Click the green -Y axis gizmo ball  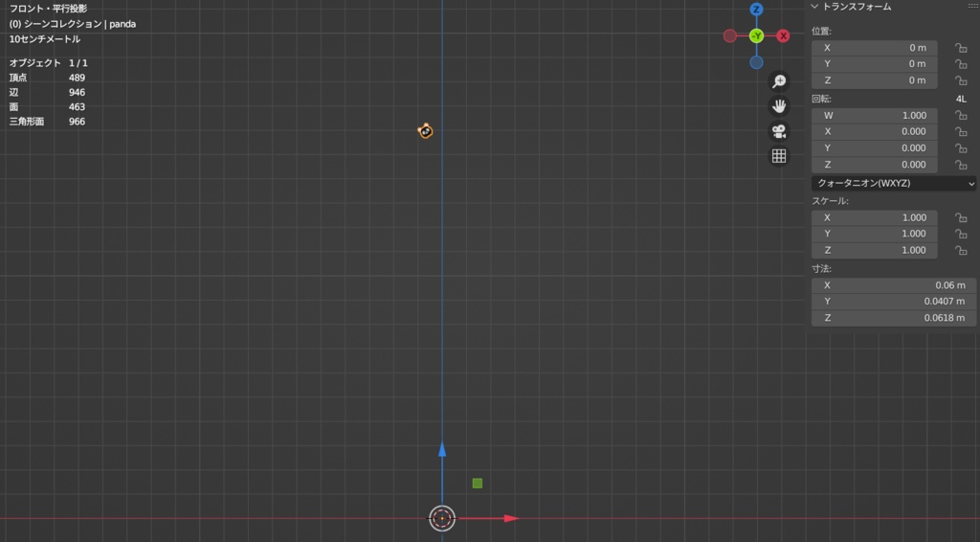pos(756,35)
